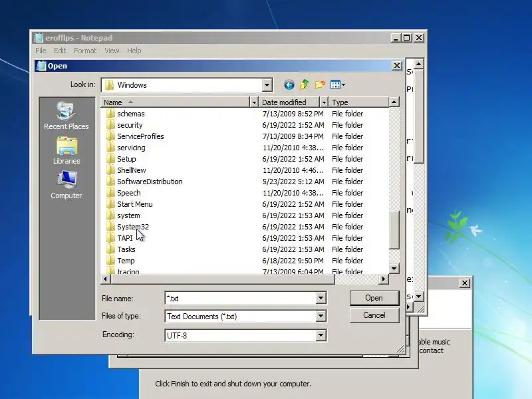The height and width of the screenshot is (399, 532).
Task: Sort files by Name column header
Action: coord(175,102)
